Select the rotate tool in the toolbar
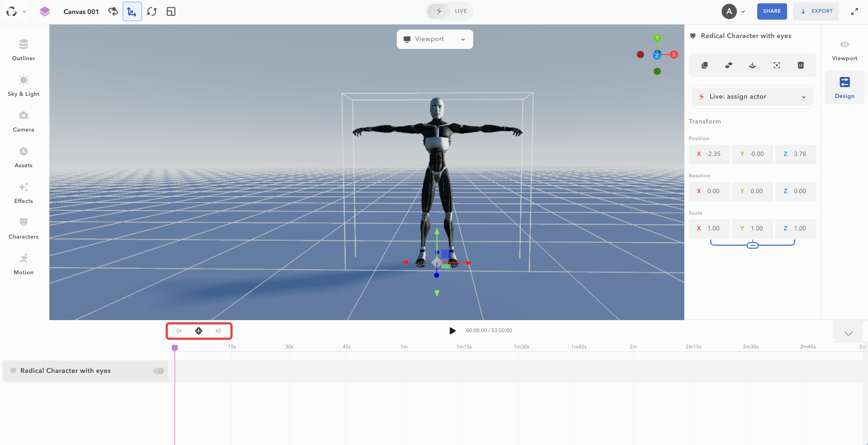 coord(152,11)
